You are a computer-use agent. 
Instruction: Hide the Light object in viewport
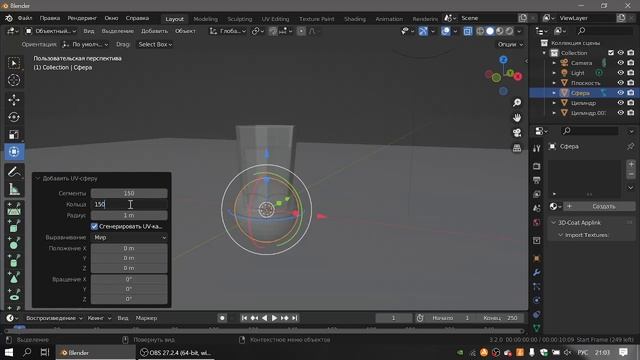click(621, 73)
